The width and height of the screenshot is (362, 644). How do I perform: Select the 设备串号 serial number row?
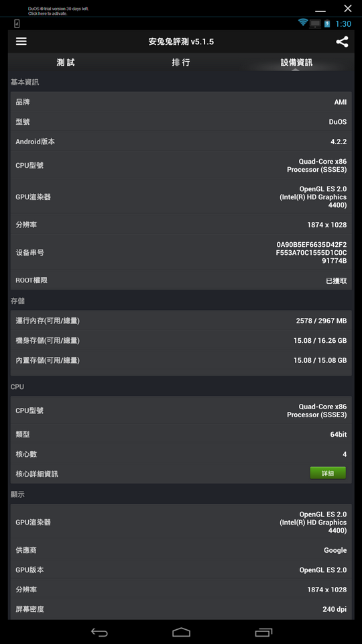point(181,253)
